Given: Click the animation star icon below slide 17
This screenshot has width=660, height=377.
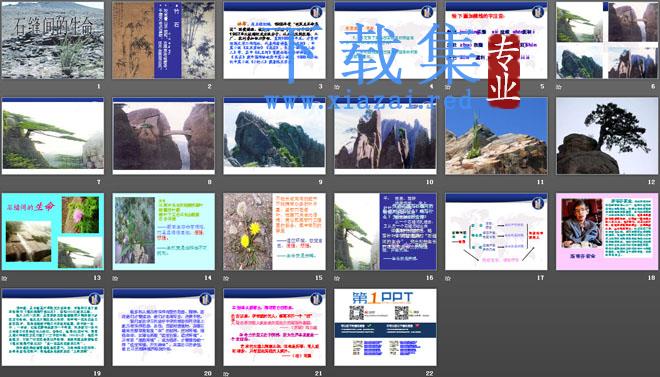Looking at the screenshot, I should pos(448,278).
